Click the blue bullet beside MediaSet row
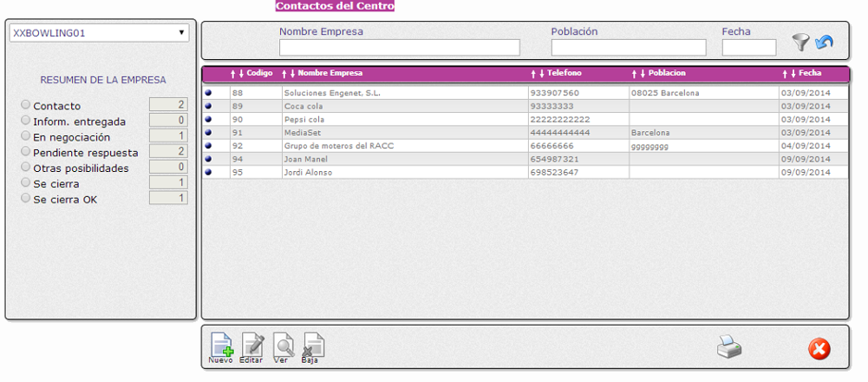 click(x=208, y=133)
